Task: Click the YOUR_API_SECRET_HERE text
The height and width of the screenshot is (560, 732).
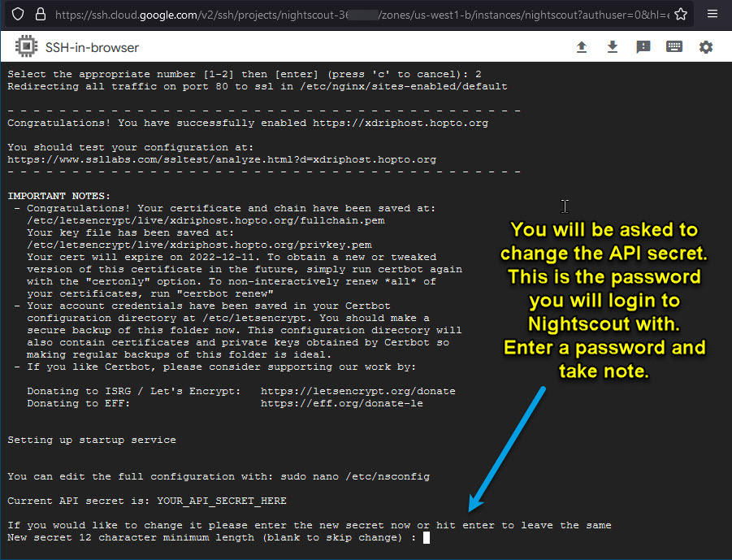Action: [x=222, y=501]
